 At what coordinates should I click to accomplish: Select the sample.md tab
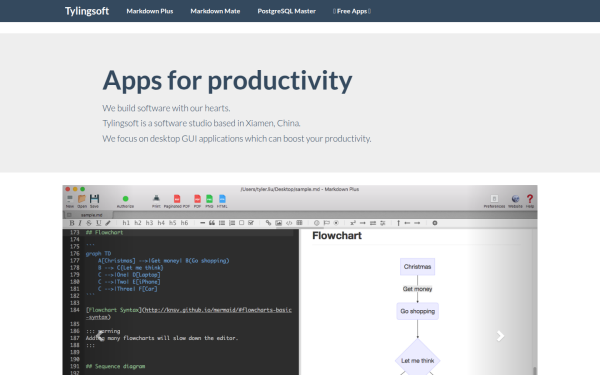[91, 215]
